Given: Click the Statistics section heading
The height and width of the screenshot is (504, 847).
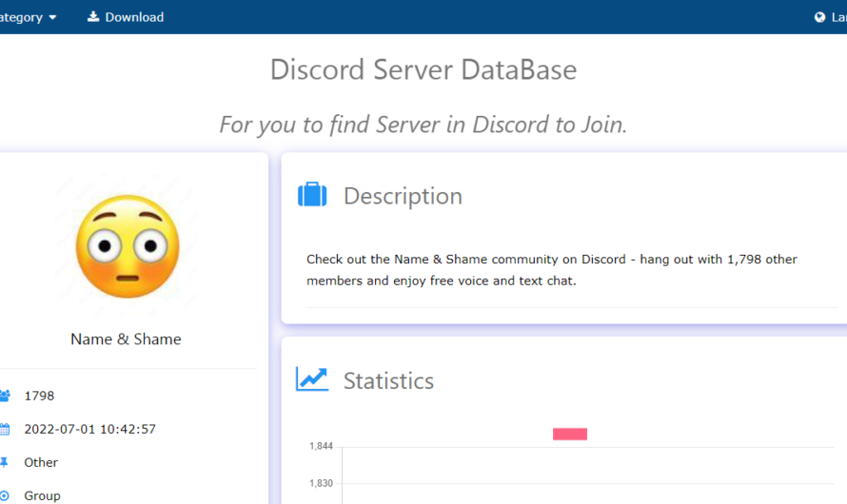Looking at the screenshot, I should pos(388,380).
